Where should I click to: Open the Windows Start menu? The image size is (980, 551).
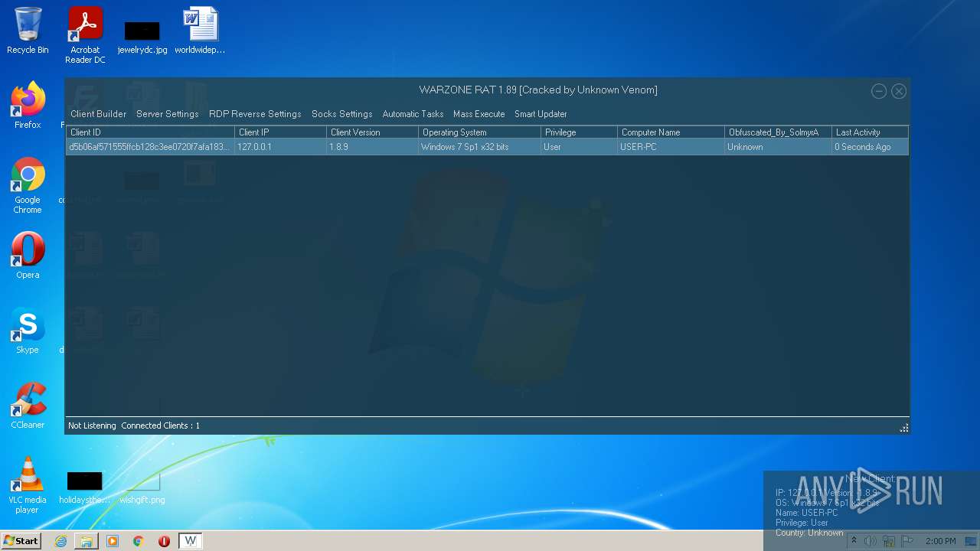coord(21,541)
